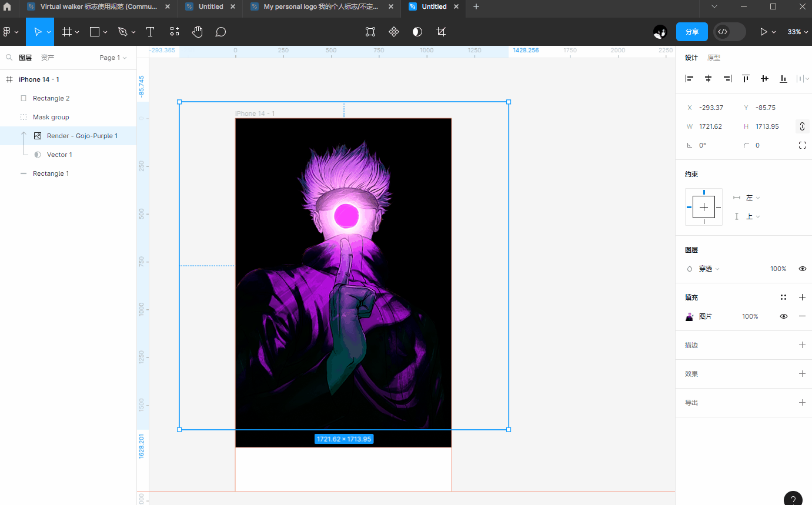The image size is (812, 505).
Task: Select the Hand tool
Action: point(197,32)
